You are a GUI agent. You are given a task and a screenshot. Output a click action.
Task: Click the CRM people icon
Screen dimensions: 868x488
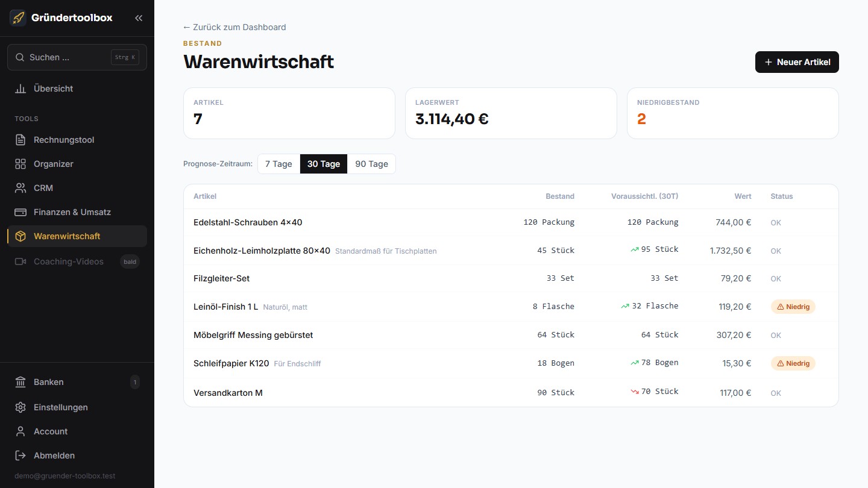tap(20, 188)
